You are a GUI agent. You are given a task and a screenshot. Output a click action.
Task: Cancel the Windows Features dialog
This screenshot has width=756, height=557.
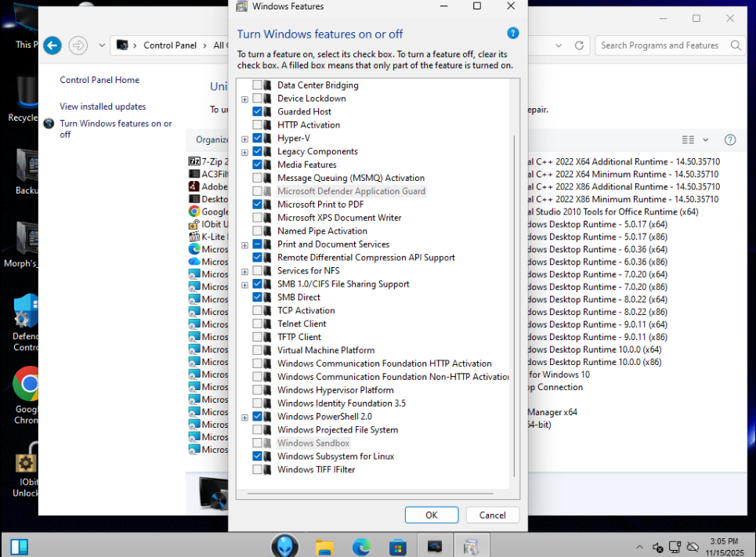pos(492,515)
